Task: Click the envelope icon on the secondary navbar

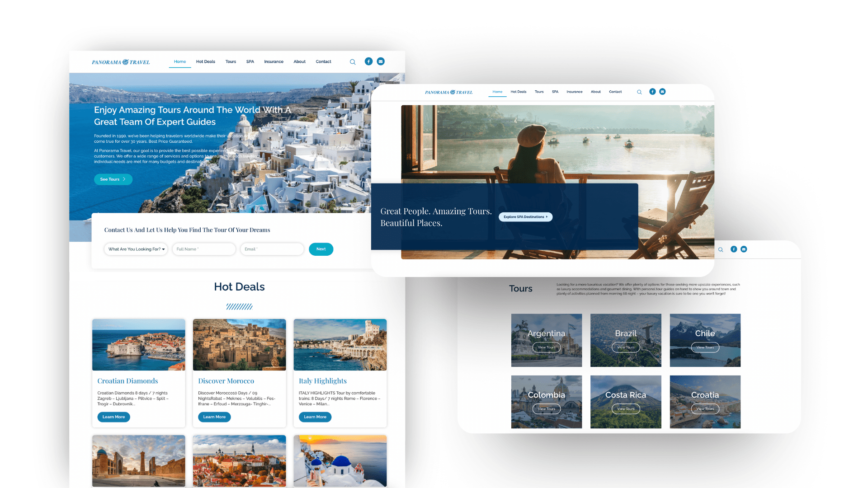Action: point(662,92)
